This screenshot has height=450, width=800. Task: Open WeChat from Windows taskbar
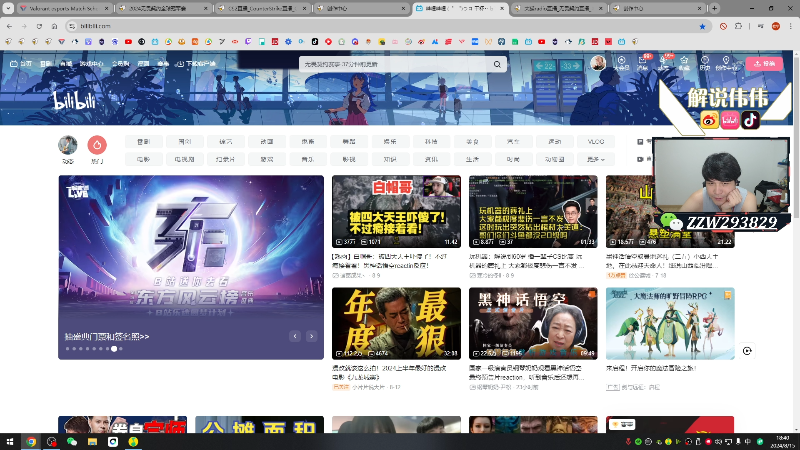(x=72, y=442)
